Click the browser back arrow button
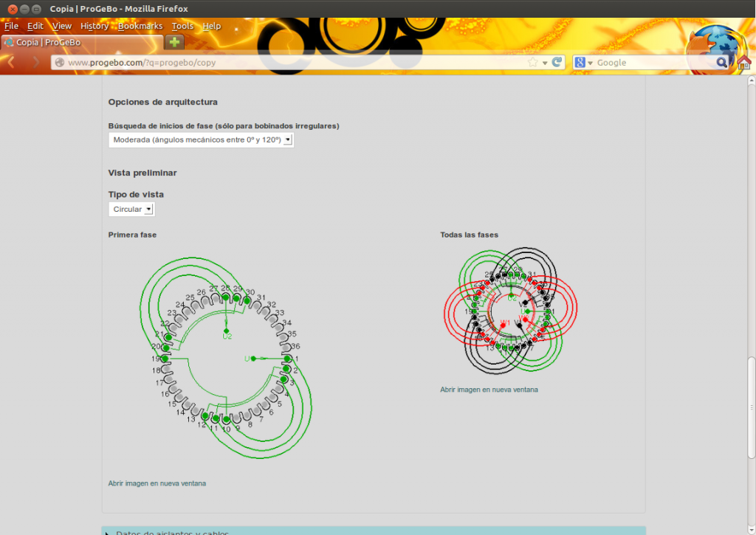This screenshot has width=756, height=535. 12,63
